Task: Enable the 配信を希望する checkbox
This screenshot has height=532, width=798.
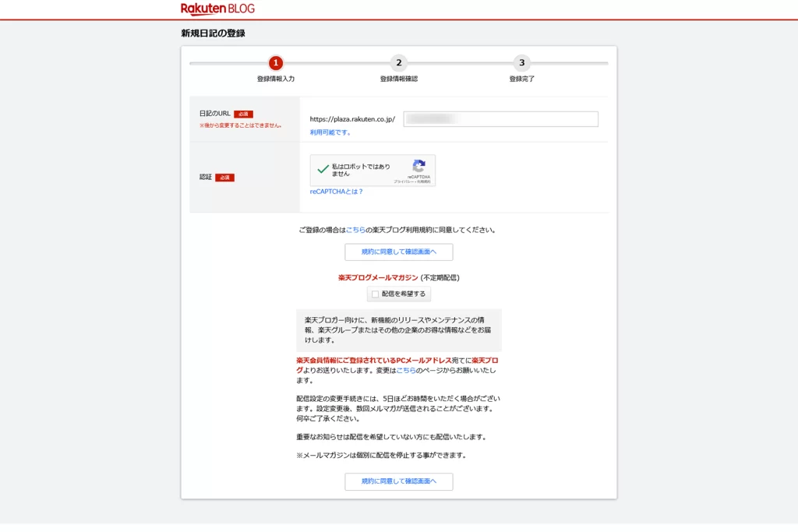Action: 376,294
